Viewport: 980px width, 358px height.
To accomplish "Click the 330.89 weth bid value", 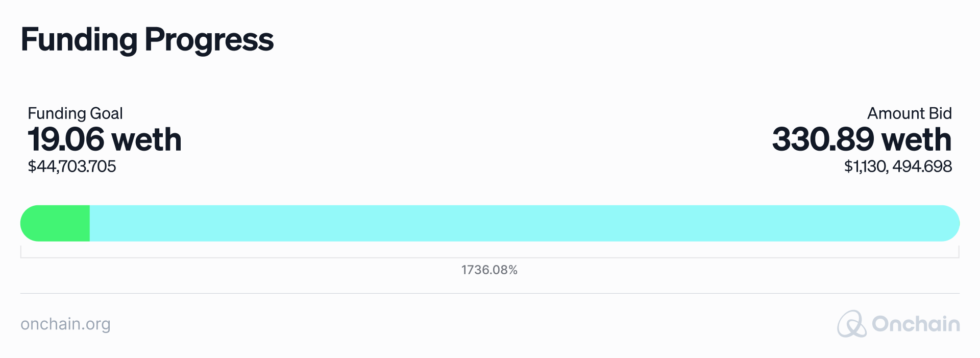I will (862, 139).
